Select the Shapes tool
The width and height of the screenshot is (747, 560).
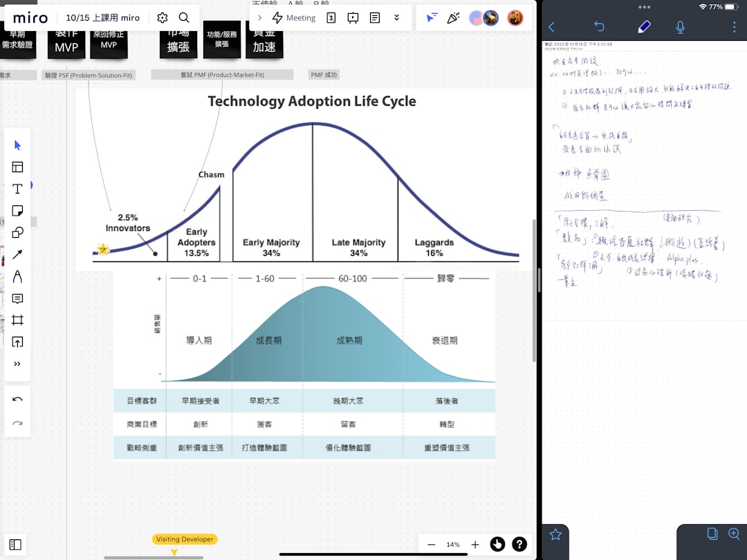coord(17,232)
